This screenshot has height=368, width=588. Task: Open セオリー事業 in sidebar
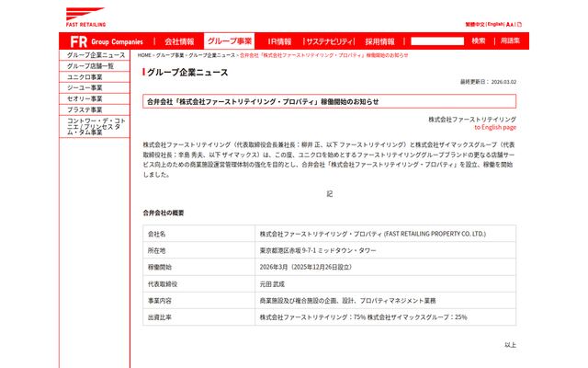(95, 98)
